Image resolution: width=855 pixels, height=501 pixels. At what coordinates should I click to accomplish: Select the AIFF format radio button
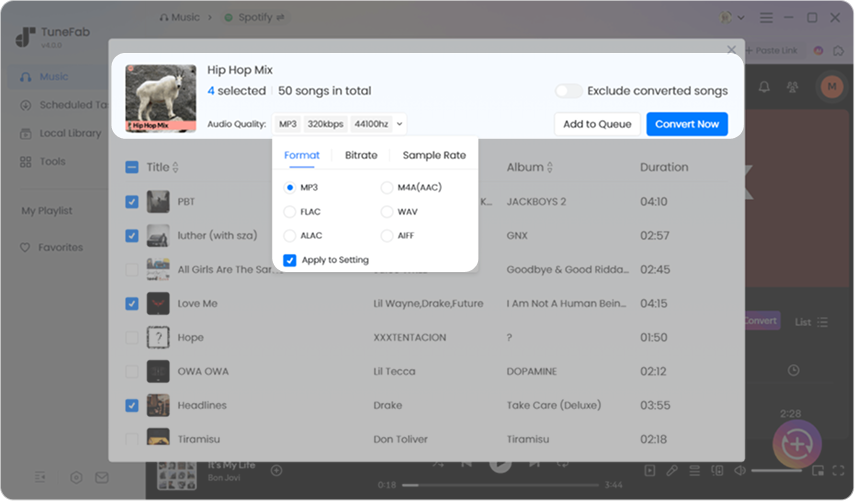(387, 236)
